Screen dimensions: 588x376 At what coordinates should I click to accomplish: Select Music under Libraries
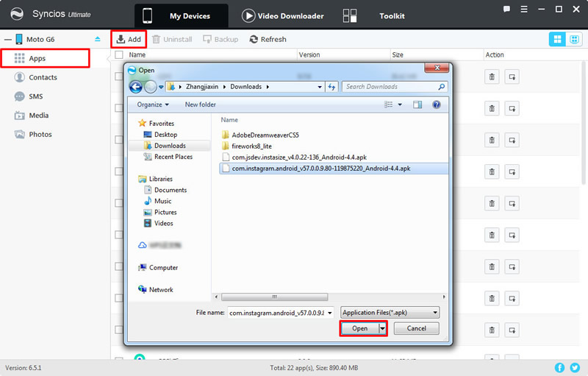(x=158, y=201)
